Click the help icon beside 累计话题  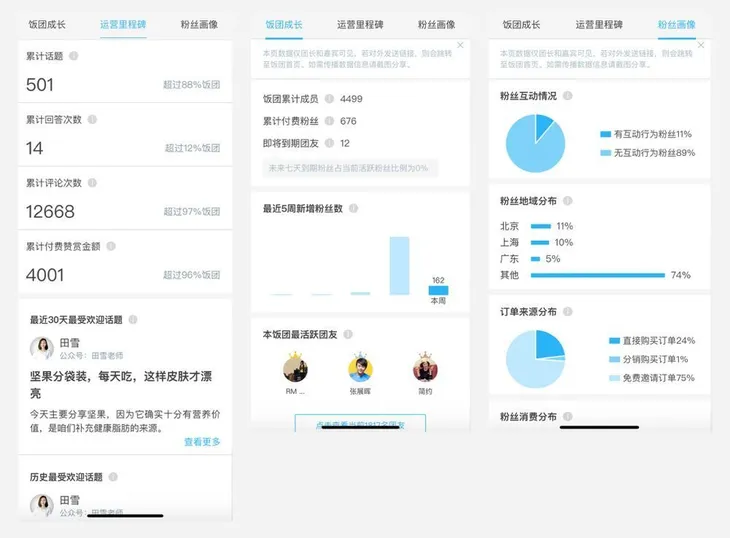click(x=74, y=56)
